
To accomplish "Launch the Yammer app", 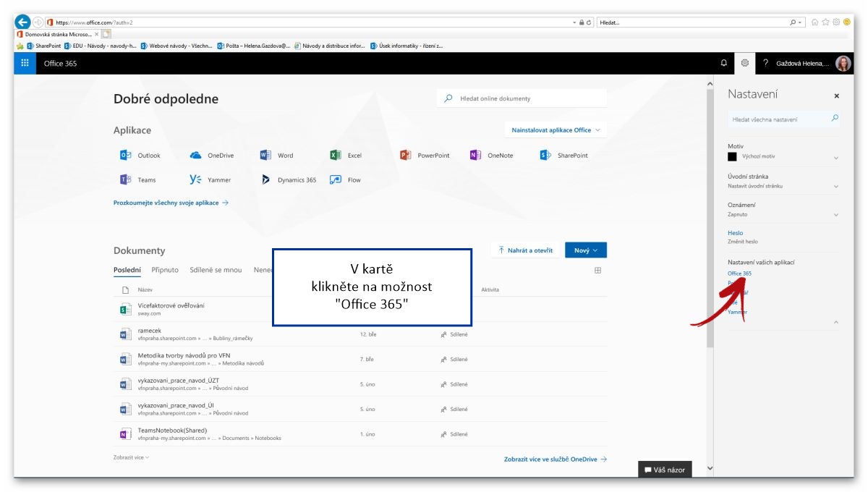I will (209, 180).
